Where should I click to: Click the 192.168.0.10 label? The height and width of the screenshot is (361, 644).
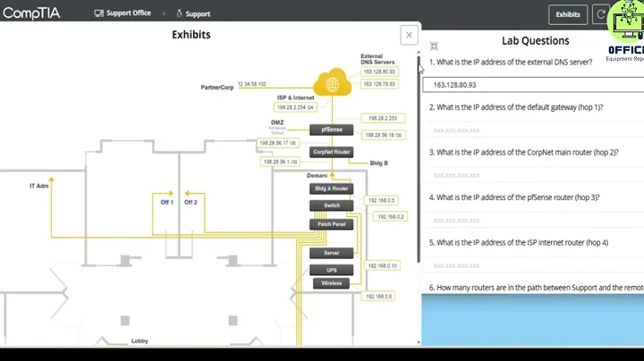click(x=383, y=265)
